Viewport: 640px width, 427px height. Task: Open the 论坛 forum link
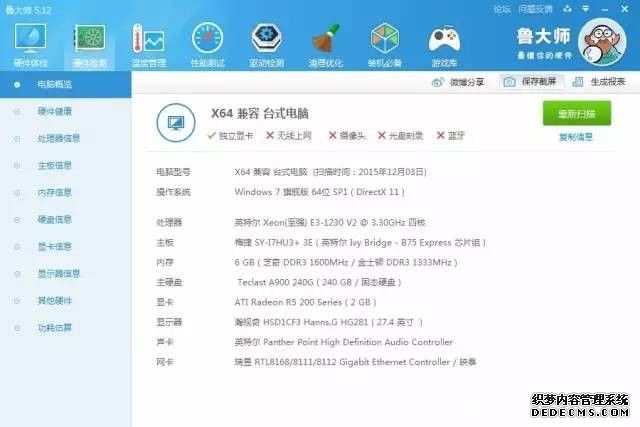pyautogui.click(x=502, y=9)
